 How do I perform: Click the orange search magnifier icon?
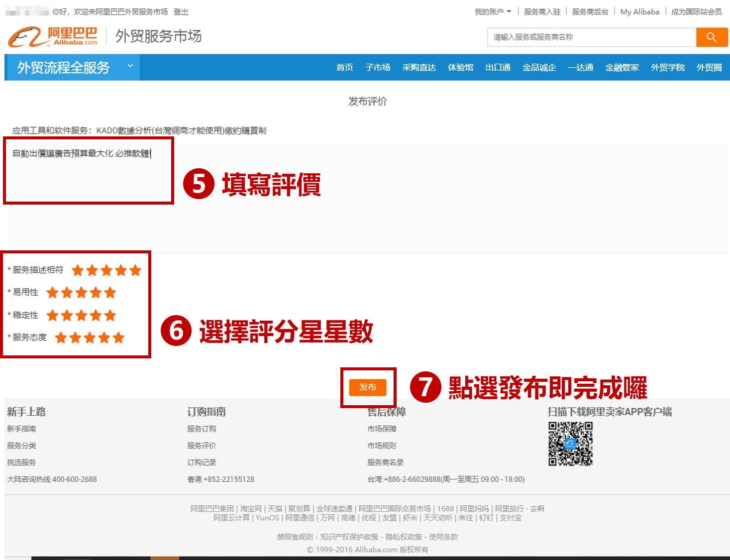coord(712,37)
